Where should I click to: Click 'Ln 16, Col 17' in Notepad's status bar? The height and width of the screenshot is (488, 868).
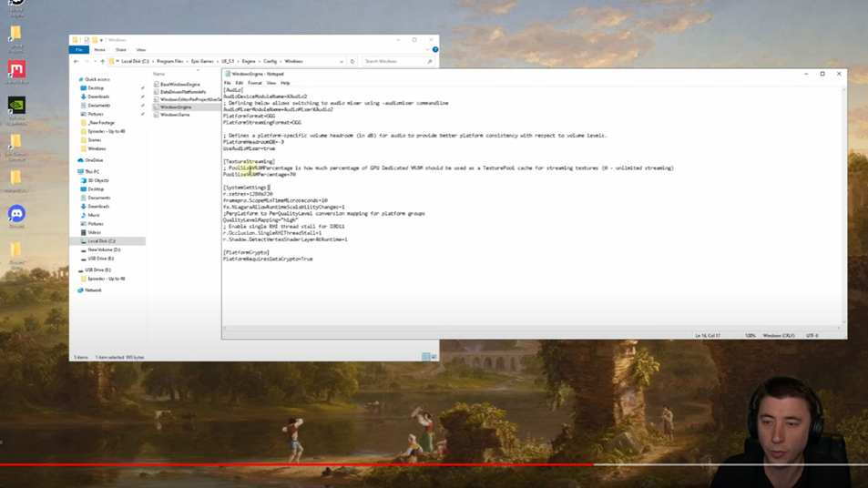click(708, 336)
